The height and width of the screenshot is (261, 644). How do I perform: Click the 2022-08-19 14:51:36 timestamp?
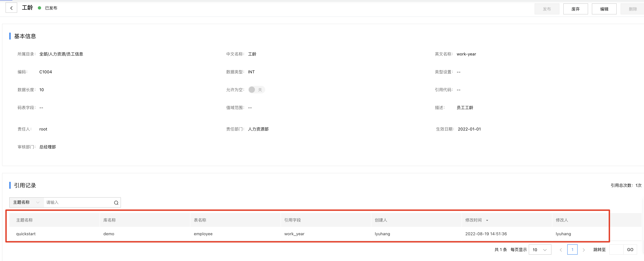486,234
